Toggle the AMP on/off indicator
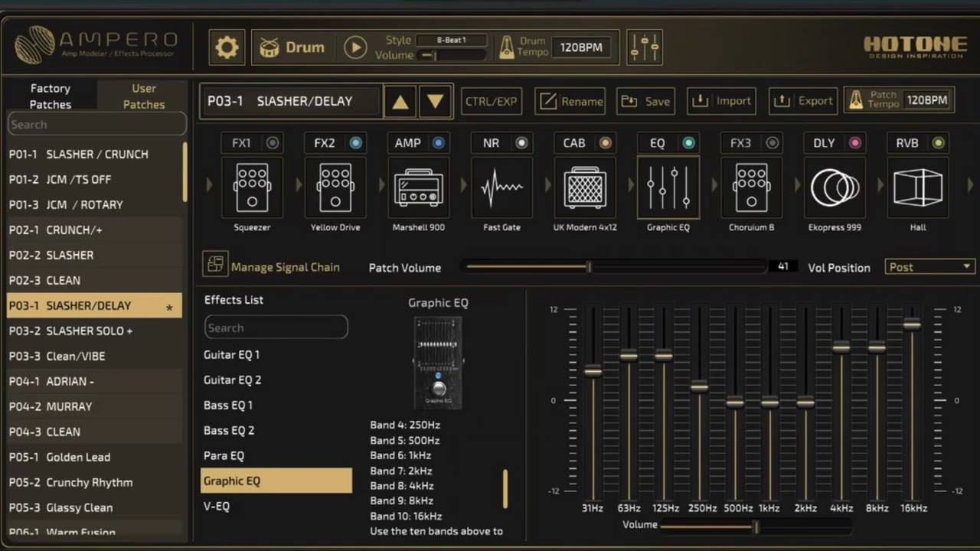980x551 pixels. click(x=438, y=143)
